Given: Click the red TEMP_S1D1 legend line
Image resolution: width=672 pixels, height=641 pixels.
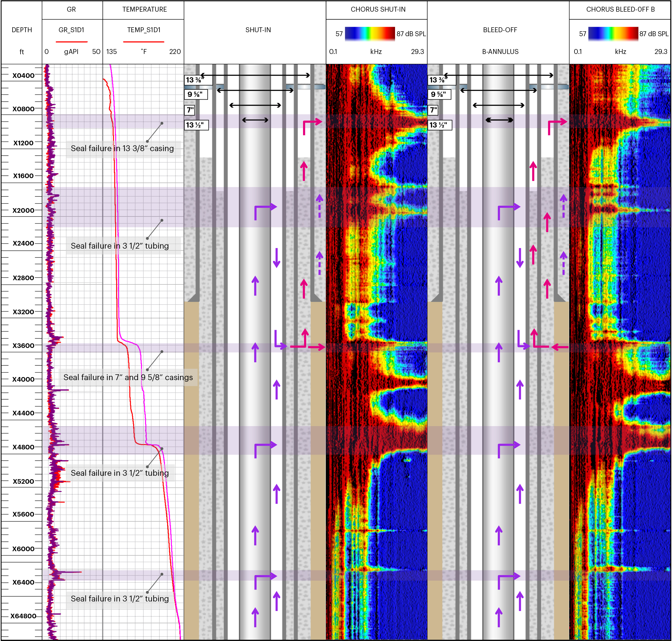Looking at the screenshot, I should (x=144, y=42).
